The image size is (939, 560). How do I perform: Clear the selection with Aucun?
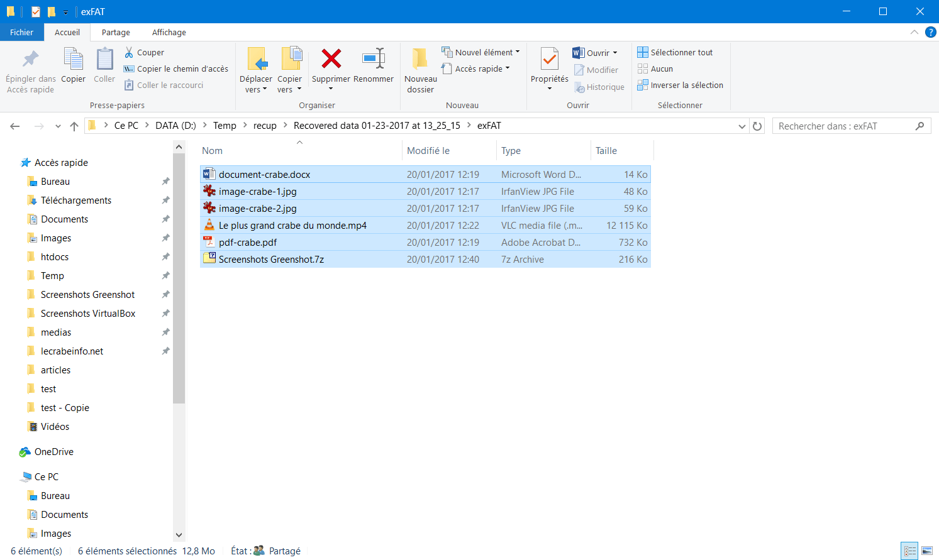(x=655, y=69)
